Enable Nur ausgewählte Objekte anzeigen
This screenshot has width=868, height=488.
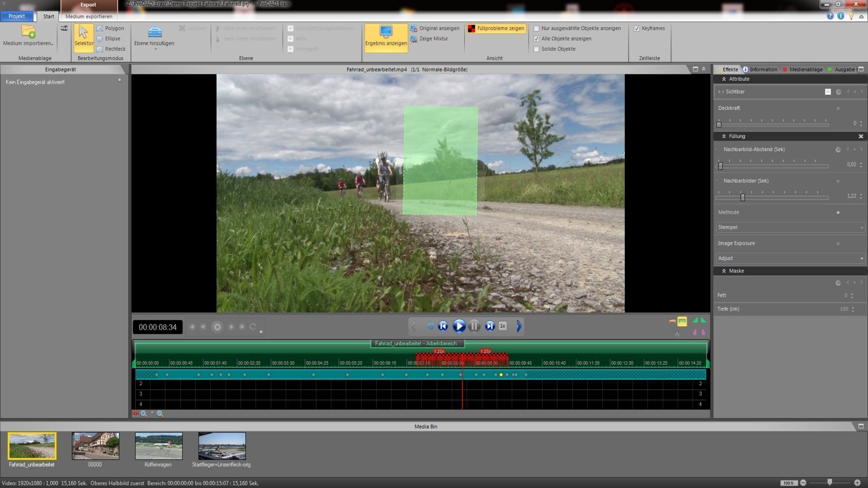(x=536, y=28)
